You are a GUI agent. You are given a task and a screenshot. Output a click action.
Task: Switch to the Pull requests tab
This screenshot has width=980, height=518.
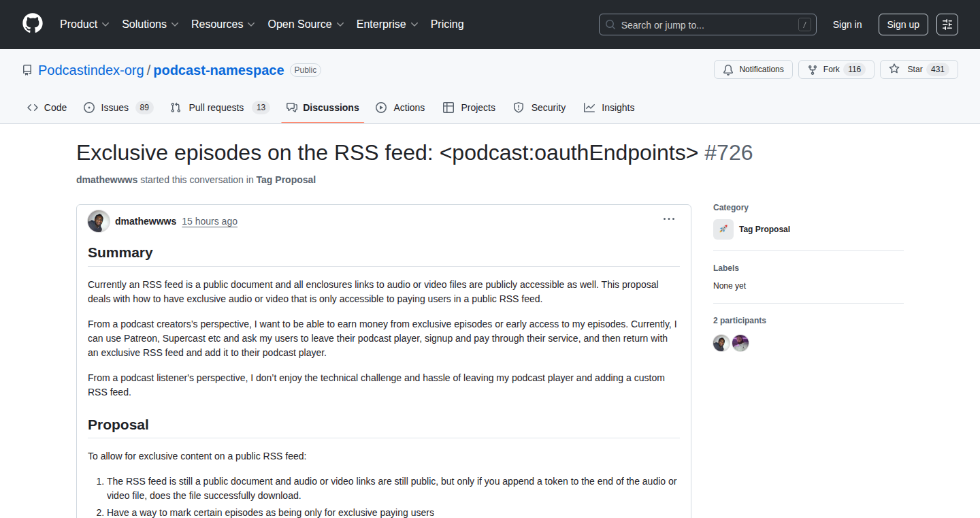pos(220,108)
